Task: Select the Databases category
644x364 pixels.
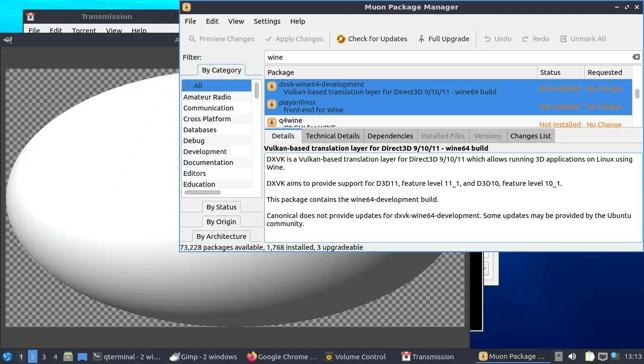Action: coord(216,130)
